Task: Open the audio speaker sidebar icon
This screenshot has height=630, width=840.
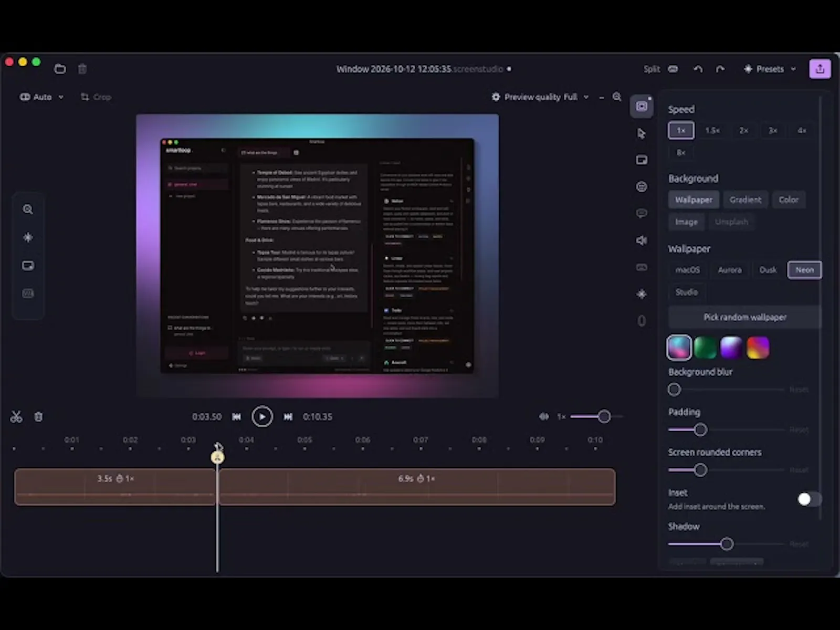Action: 642,240
